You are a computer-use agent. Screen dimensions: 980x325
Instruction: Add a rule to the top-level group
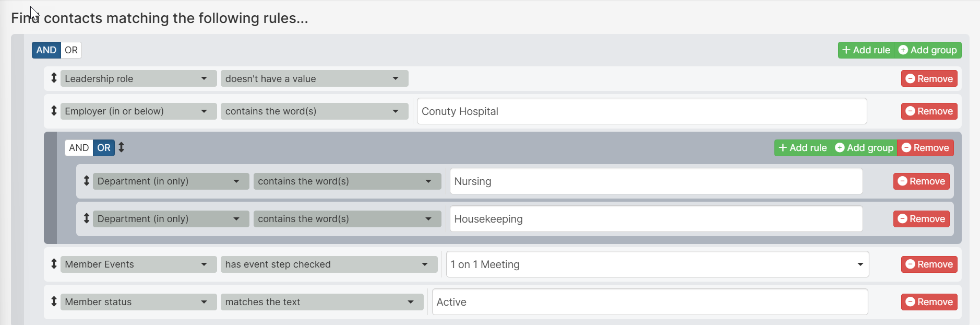tap(866, 50)
